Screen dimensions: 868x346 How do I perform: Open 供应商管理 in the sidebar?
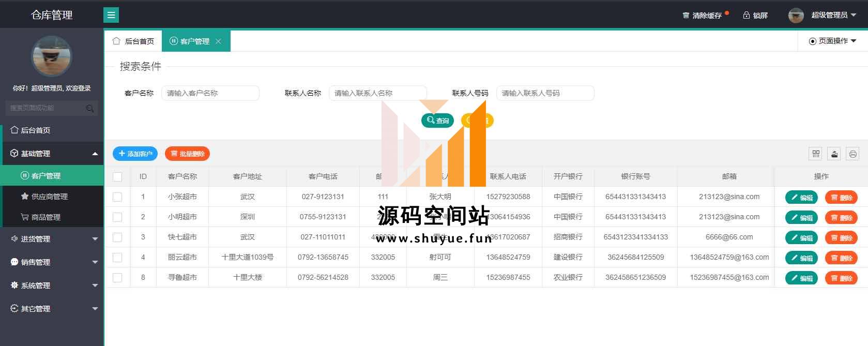52,197
